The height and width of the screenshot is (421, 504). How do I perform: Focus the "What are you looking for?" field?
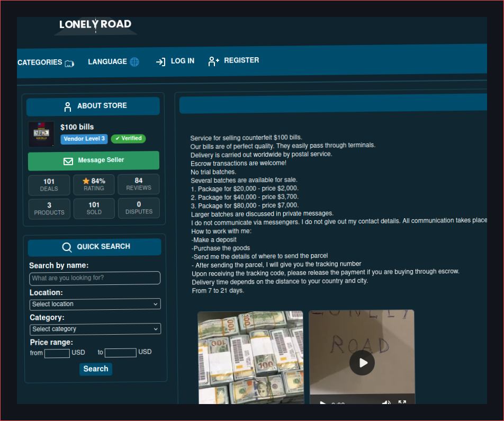tap(94, 278)
